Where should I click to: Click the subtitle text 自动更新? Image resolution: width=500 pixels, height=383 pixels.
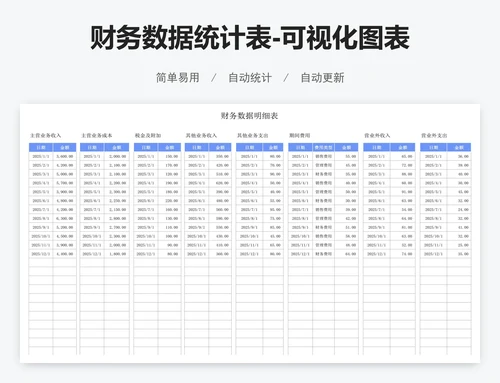[x=322, y=78]
